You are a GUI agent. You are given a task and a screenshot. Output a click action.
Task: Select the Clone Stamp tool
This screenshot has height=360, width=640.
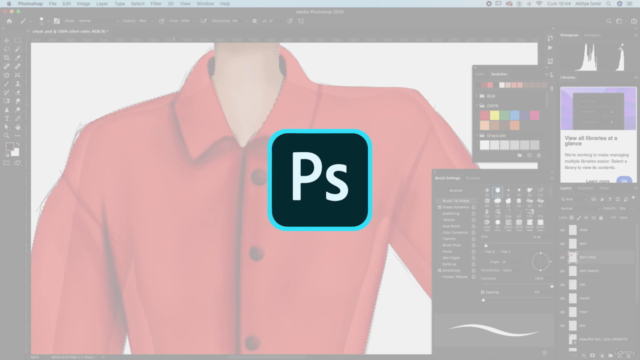[18, 84]
